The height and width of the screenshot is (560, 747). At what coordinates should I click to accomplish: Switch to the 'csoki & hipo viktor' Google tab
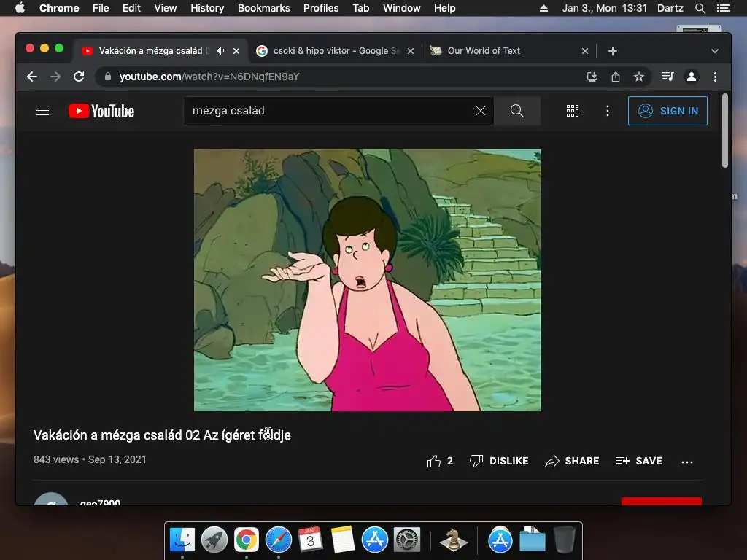[336, 50]
